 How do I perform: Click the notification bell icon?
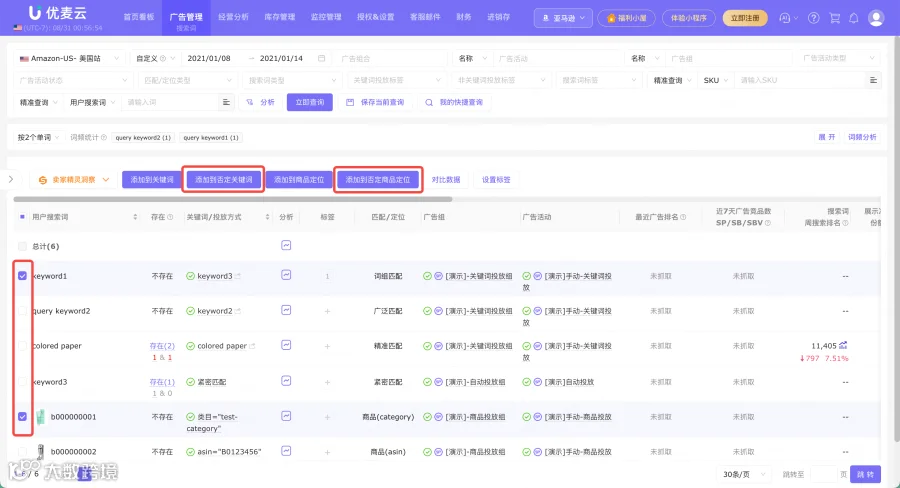(854, 18)
